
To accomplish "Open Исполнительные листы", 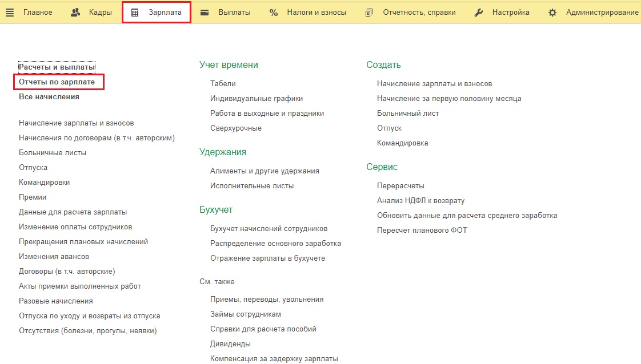I will (x=252, y=185).
